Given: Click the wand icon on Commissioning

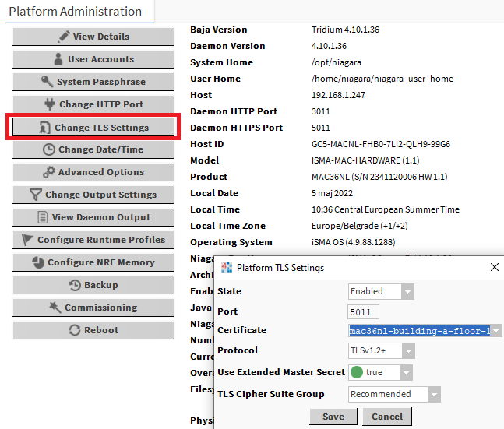Looking at the screenshot, I should pos(55,308).
